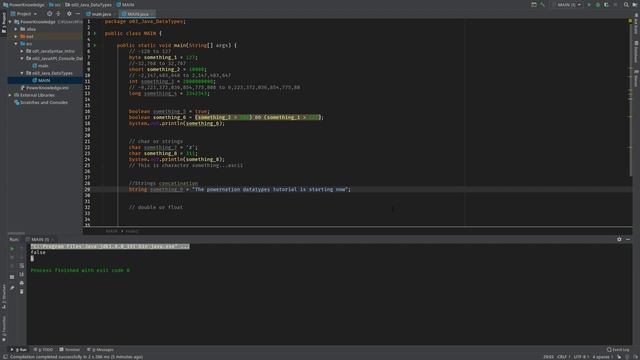Open Run panel settings gear
640x360 pixels.
619,239
